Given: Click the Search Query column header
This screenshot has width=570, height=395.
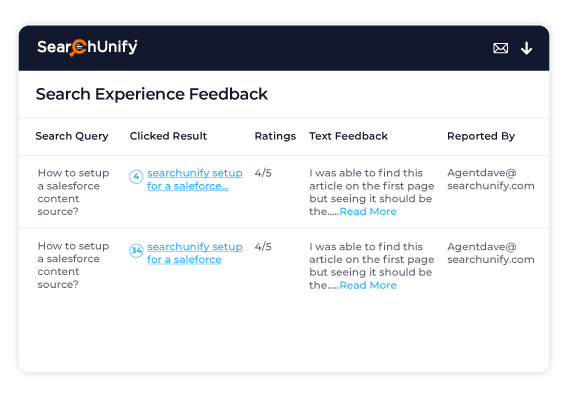Looking at the screenshot, I should tap(72, 136).
